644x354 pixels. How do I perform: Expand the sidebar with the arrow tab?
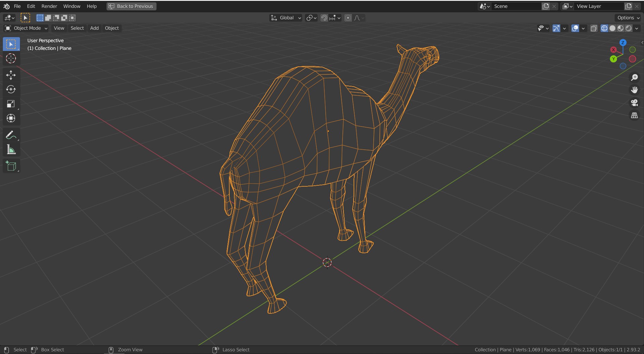pyautogui.click(x=642, y=43)
